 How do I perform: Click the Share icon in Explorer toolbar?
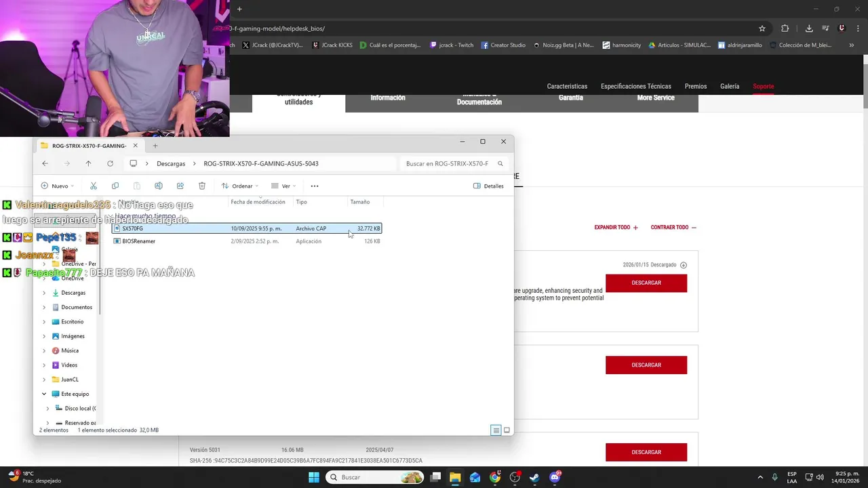180,186
